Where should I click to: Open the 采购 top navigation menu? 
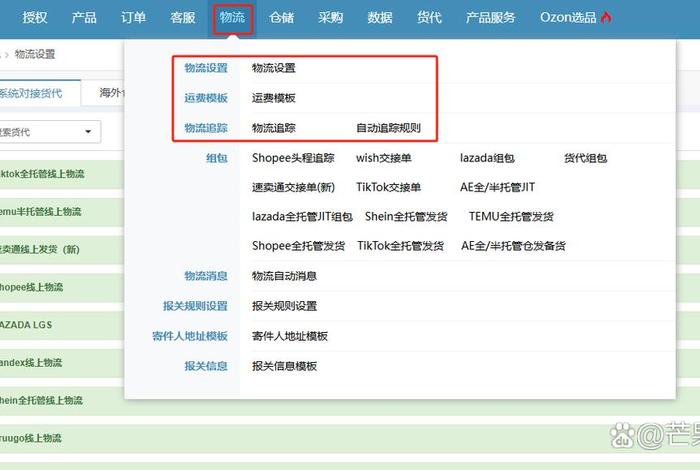click(x=330, y=17)
